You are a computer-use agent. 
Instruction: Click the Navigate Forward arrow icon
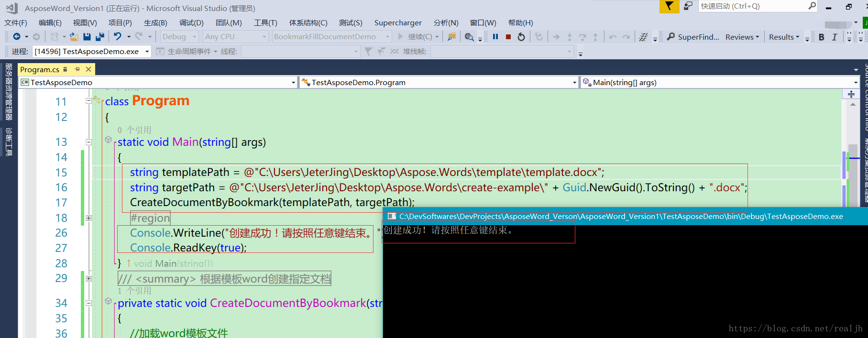36,37
